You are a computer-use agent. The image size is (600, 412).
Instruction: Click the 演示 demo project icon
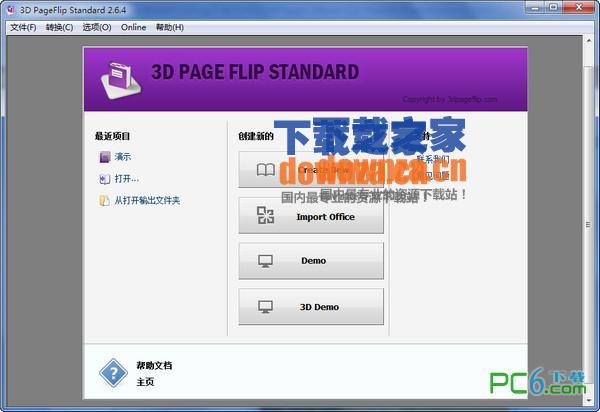click(103, 157)
